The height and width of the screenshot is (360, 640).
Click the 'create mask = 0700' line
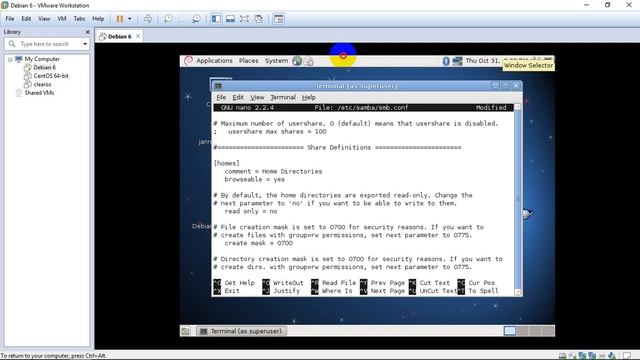258,243
